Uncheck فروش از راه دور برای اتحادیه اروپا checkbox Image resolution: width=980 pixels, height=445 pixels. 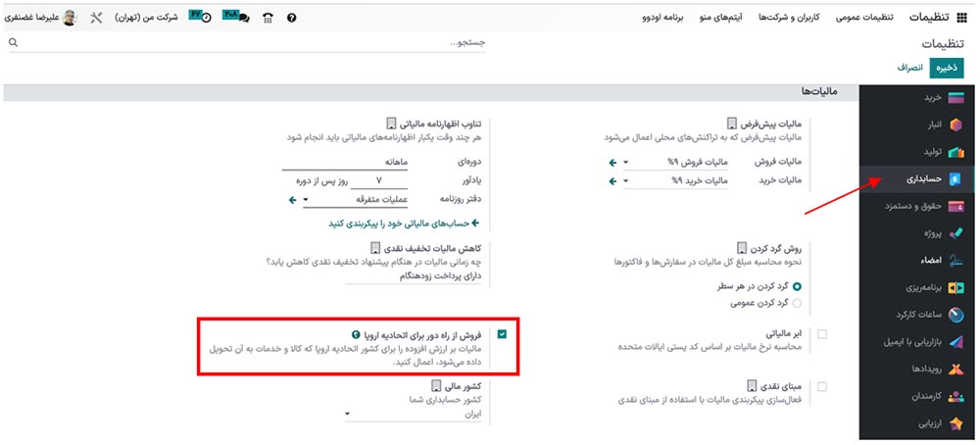(503, 334)
